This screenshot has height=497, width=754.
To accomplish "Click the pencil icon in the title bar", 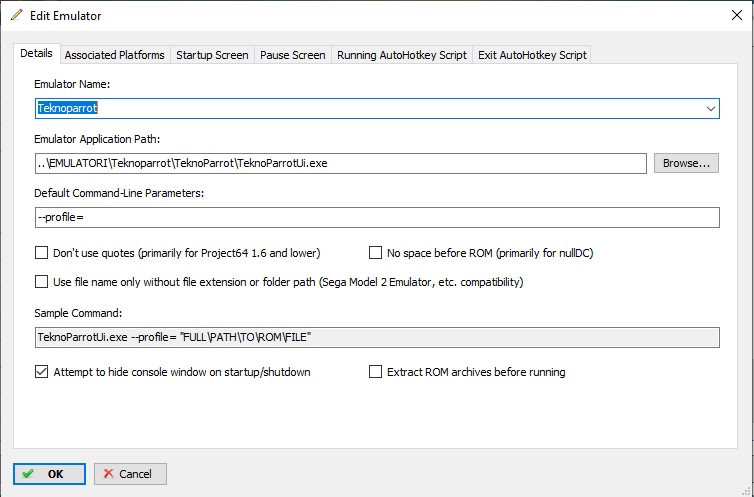I will (16, 15).
